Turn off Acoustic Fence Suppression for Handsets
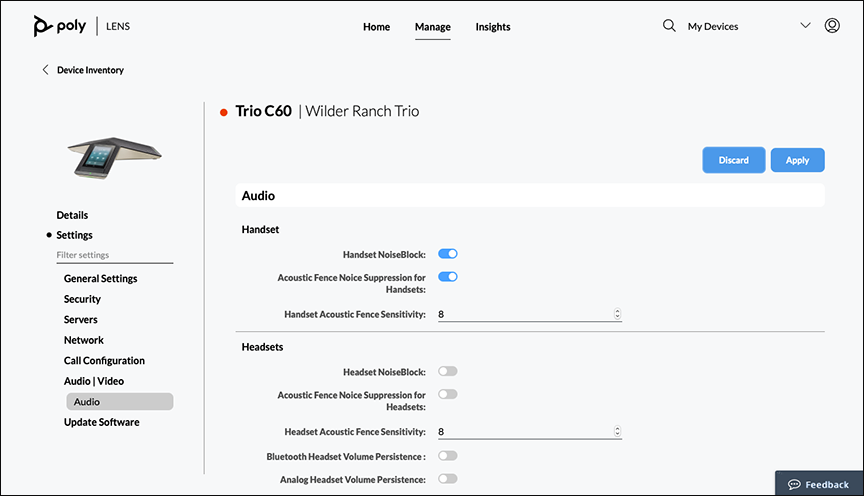 click(x=448, y=277)
